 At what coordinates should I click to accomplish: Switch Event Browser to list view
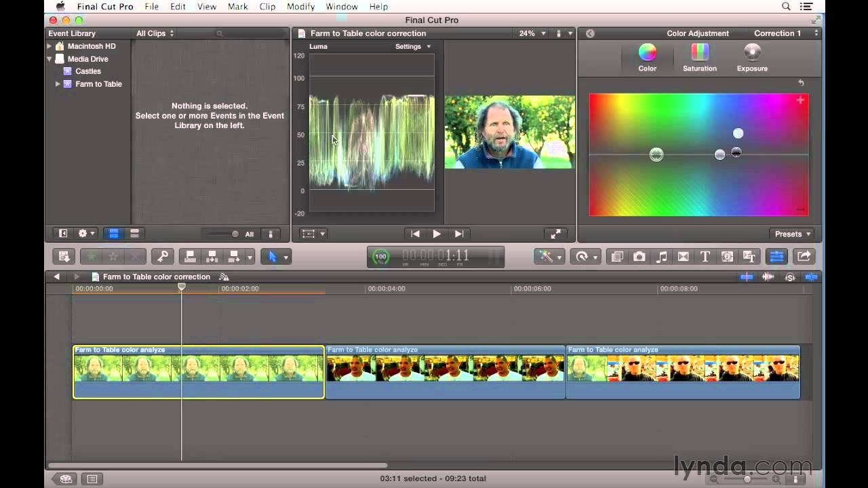click(134, 234)
